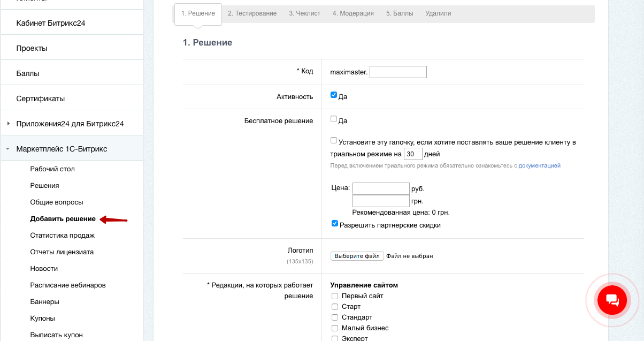Open the 4. Модерация tab
This screenshot has width=644, height=341.
(x=353, y=13)
